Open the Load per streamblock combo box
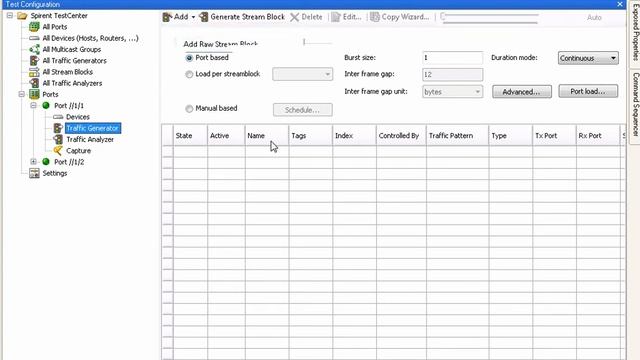The image size is (640, 360). point(302,74)
